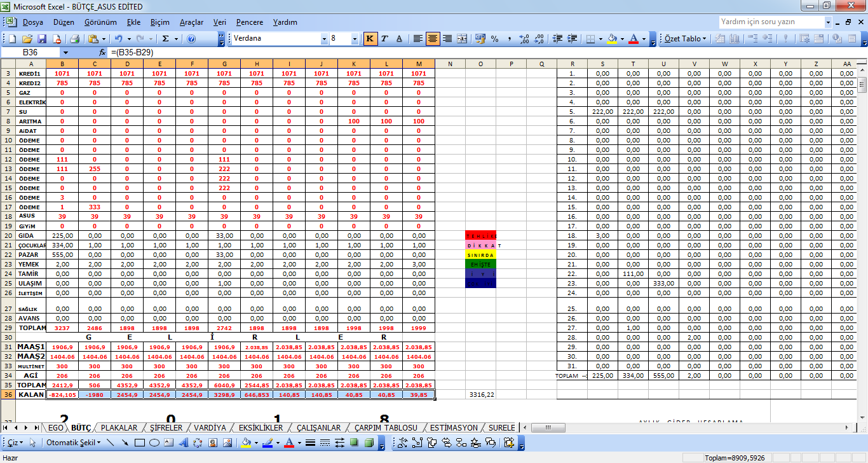This screenshot has width=868, height=463.
Task: Select the Oval drawing tool
Action: click(x=154, y=442)
